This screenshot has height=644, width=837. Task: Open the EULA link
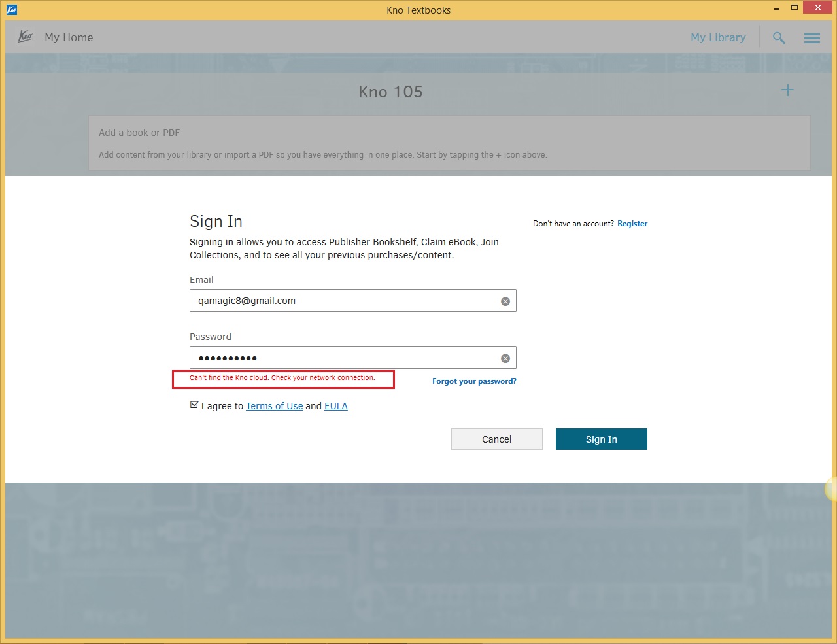336,406
